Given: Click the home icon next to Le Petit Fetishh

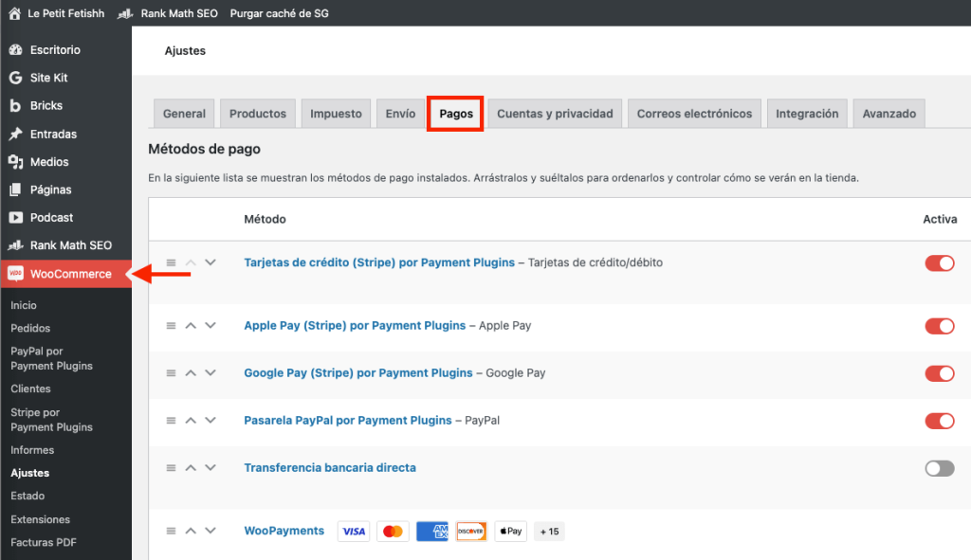Looking at the screenshot, I should point(12,13).
